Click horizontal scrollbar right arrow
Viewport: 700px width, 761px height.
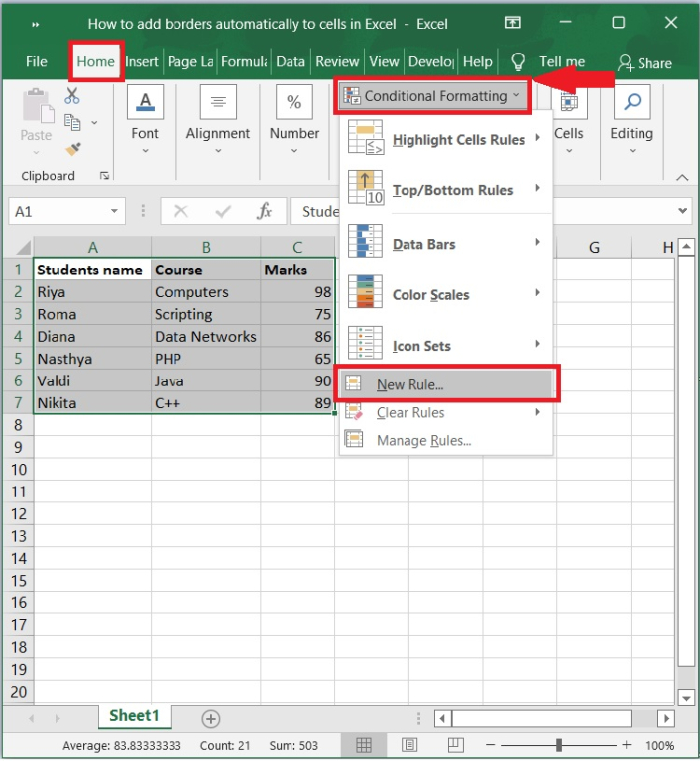tap(666, 718)
